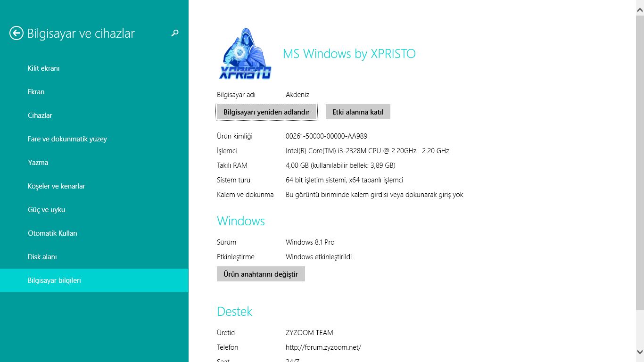The width and height of the screenshot is (644, 362).
Task: Click the ZYZOOM TEAM manufacturer text
Action: click(x=309, y=333)
